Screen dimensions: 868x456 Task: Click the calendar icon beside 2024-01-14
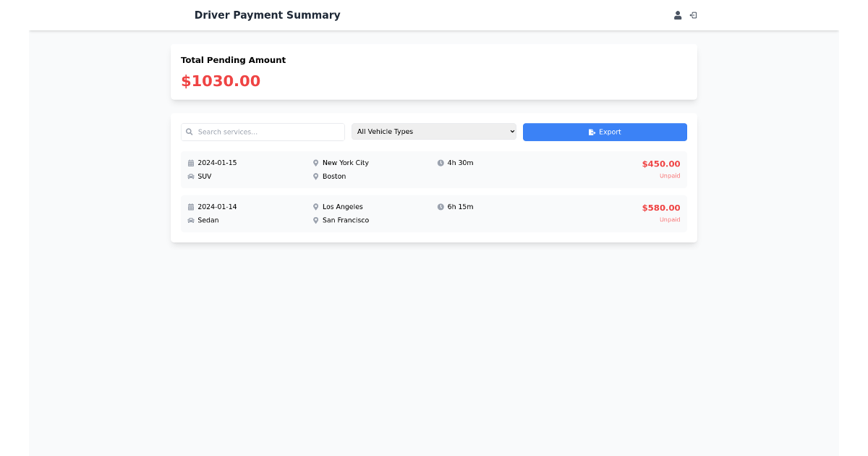191,206
